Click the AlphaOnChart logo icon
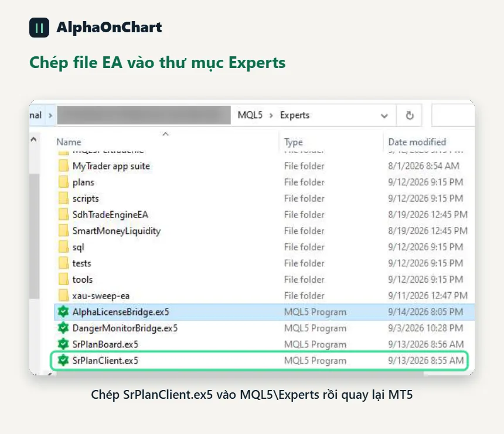This screenshot has width=504, height=434. [x=39, y=28]
